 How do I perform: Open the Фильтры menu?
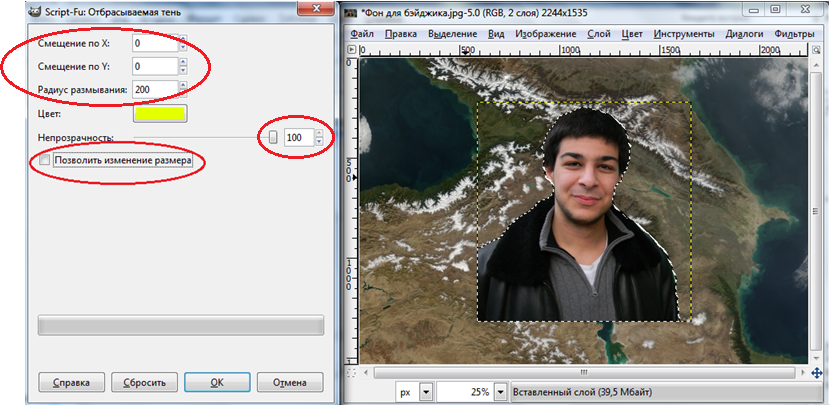coord(794,34)
